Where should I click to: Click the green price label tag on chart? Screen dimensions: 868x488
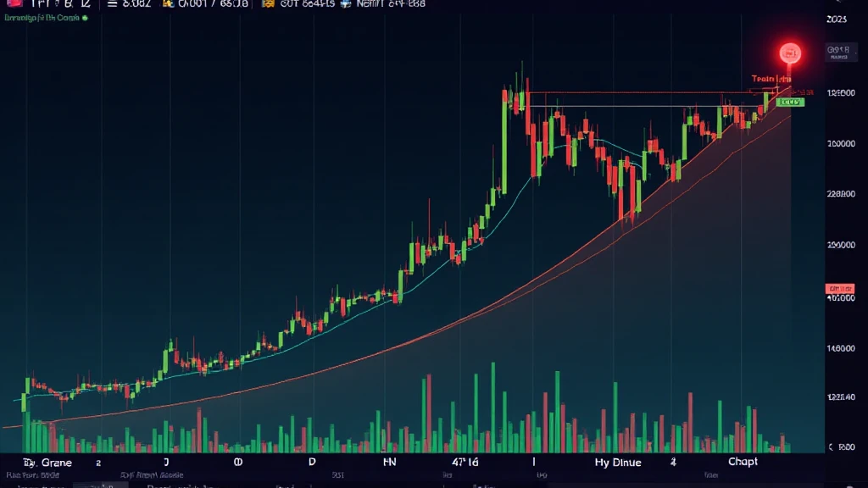(x=790, y=102)
